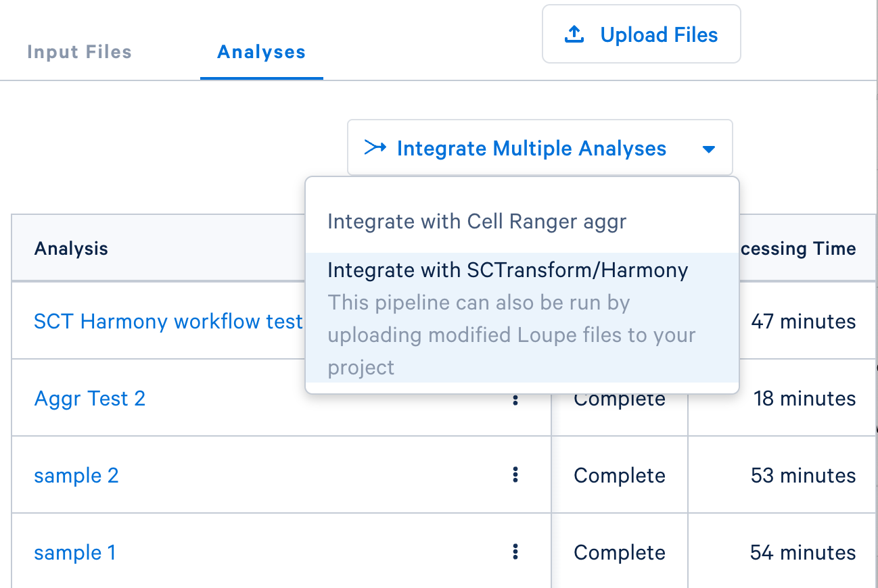Open the three-dot menu for sample 2

click(x=515, y=475)
